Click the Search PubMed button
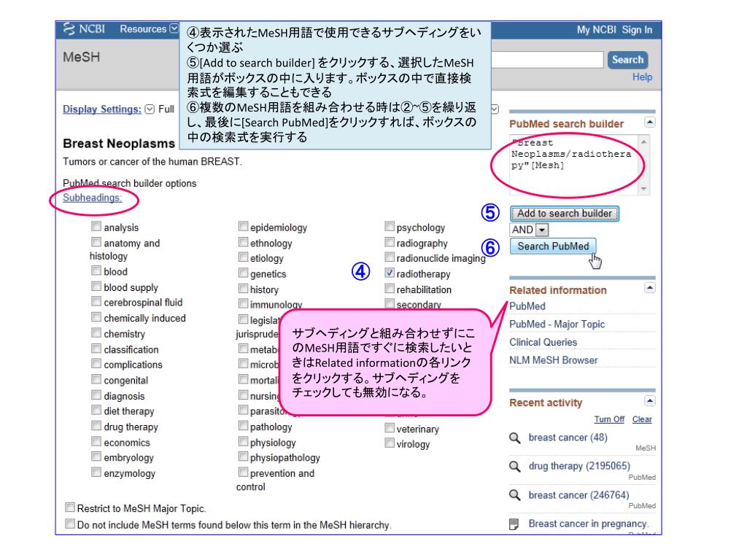Viewport: 747px width, 560px height. pos(553,246)
